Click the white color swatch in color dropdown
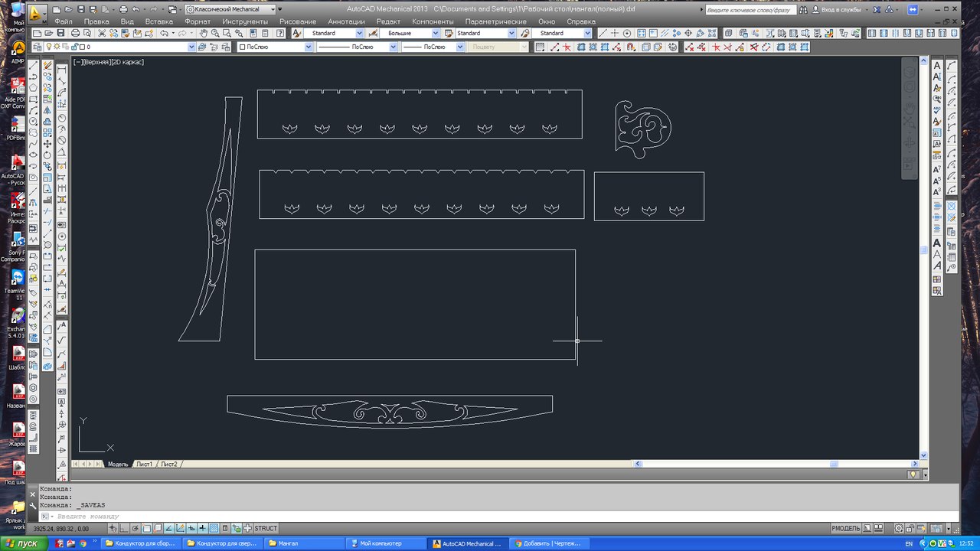The image size is (980, 551). pyautogui.click(x=242, y=47)
